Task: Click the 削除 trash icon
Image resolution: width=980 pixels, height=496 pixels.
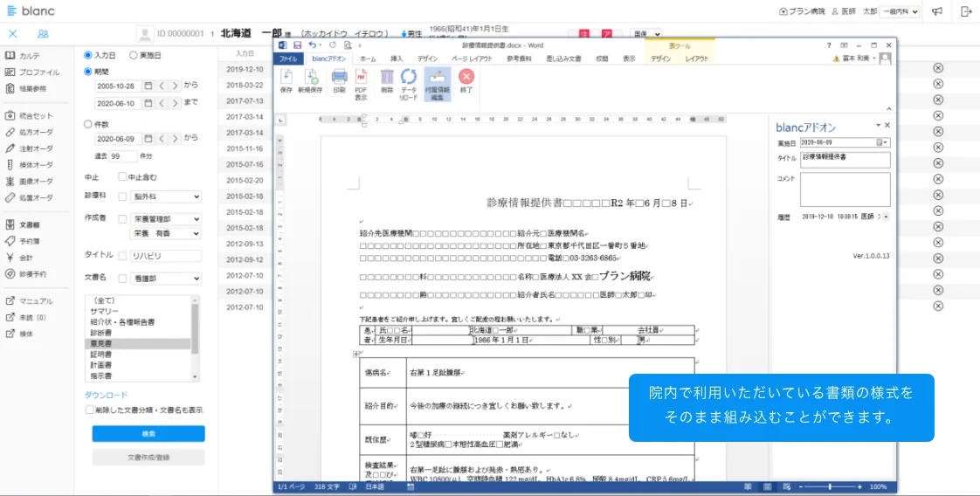Action: [387, 81]
